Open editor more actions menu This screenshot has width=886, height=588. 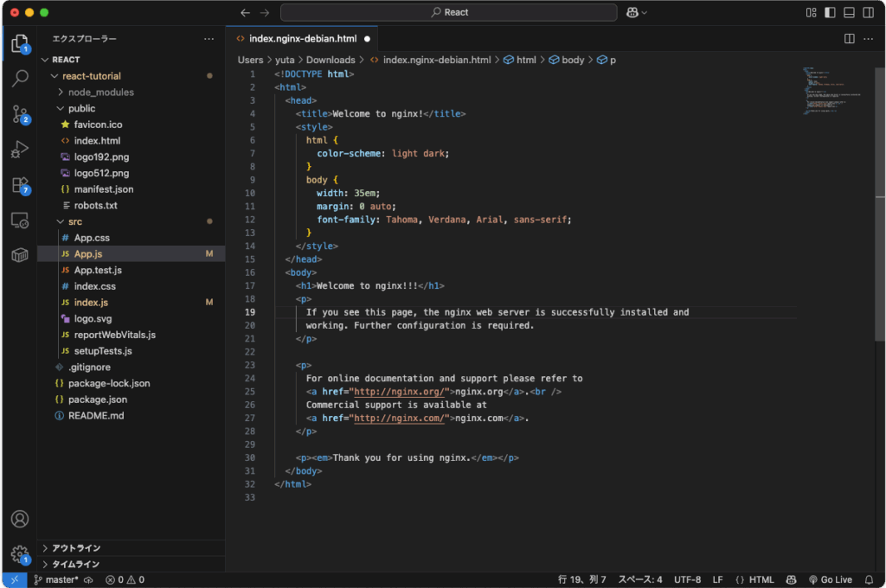(x=869, y=38)
